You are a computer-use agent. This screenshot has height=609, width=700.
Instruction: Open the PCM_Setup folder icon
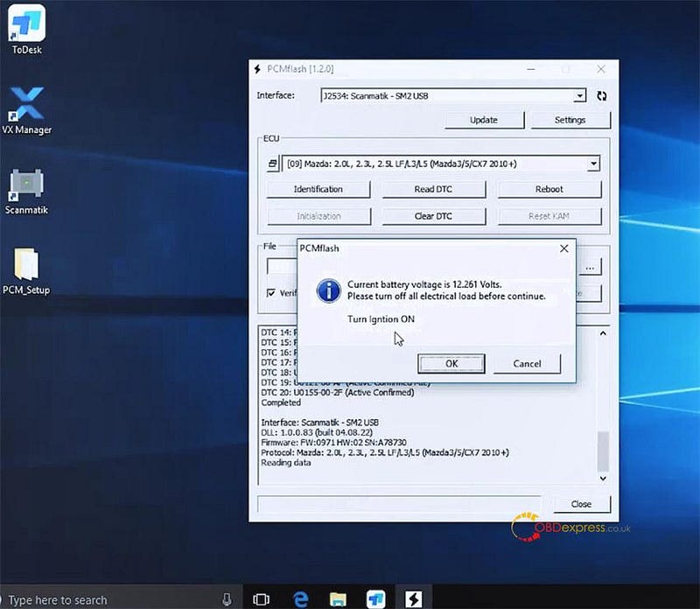coord(26,271)
